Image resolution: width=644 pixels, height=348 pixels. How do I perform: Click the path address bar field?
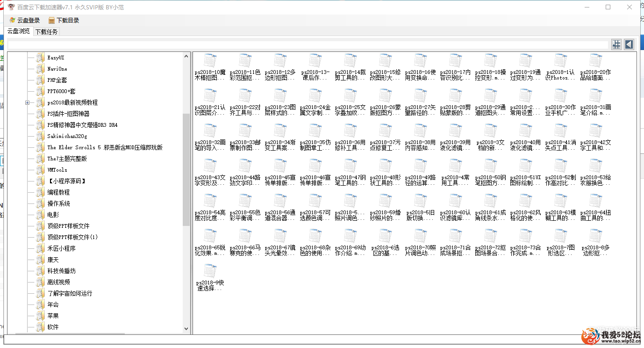pyautogui.click(x=308, y=44)
